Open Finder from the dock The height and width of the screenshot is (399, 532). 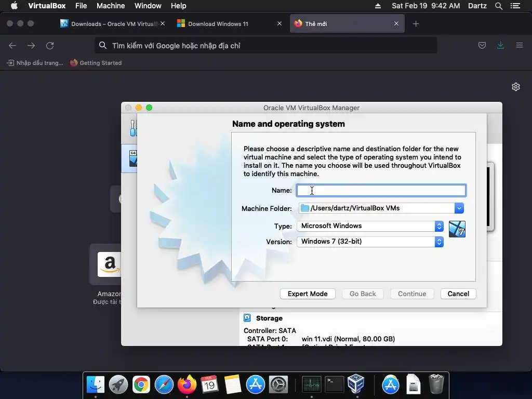pos(96,385)
